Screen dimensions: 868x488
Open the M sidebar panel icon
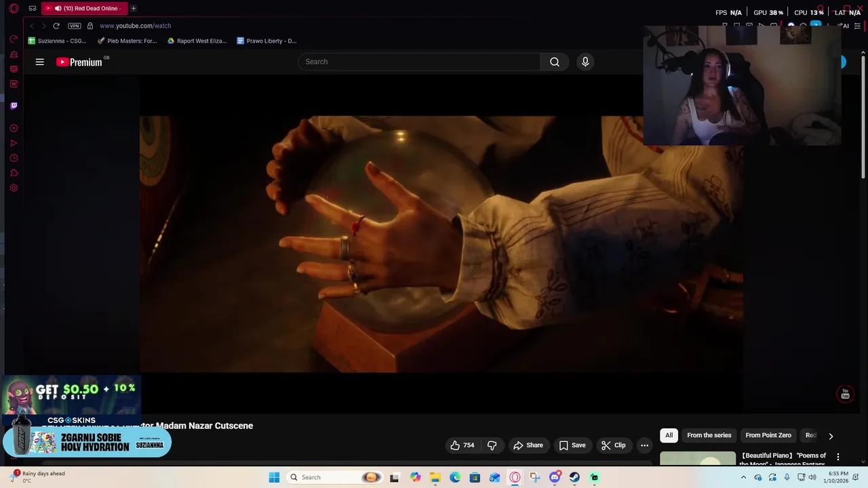tap(14, 84)
